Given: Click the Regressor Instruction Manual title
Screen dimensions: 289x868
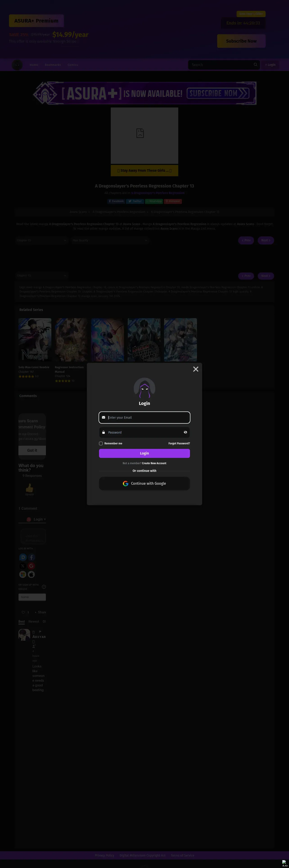Looking at the screenshot, I should pos(69,369).
